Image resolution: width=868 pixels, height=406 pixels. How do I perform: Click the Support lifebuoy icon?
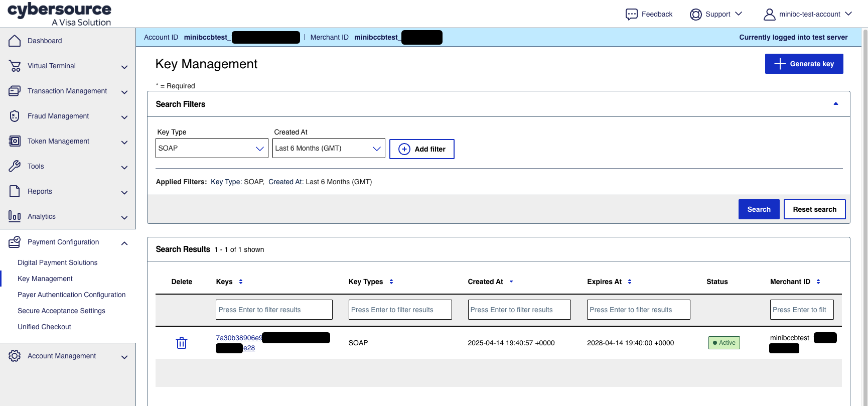(x=695, y=14)
